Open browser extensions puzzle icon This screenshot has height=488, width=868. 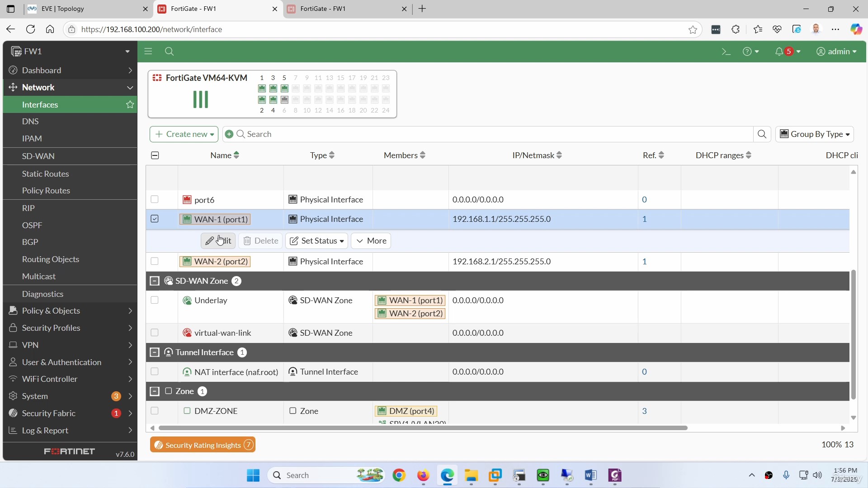click(x=736, y=29)
